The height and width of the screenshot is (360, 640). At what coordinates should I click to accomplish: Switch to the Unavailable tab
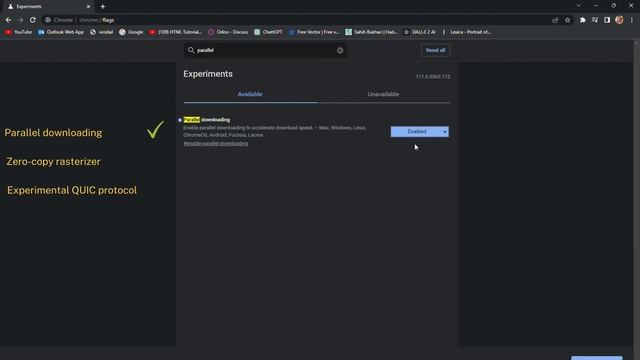[383, 94]
